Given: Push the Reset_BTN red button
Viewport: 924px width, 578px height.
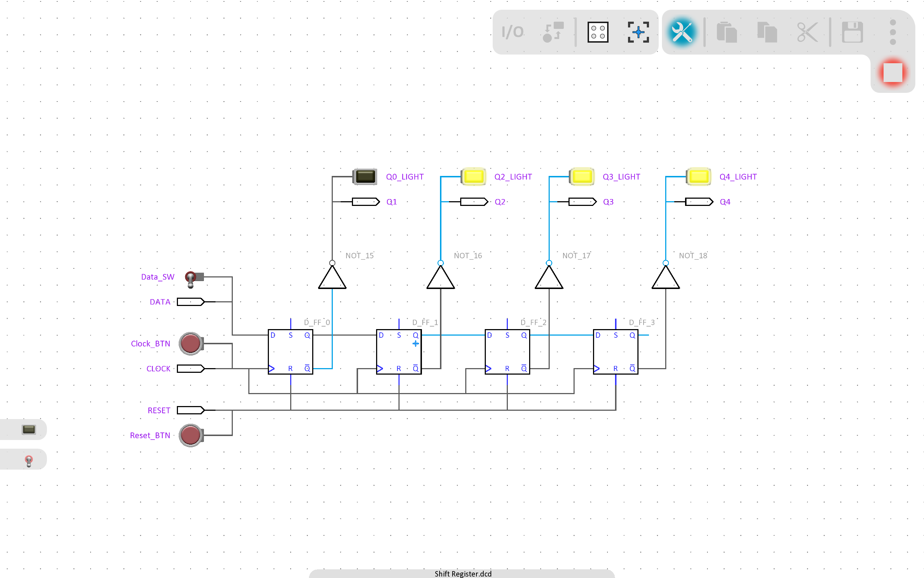Looking at the screenshot, I should coord(191,435).
